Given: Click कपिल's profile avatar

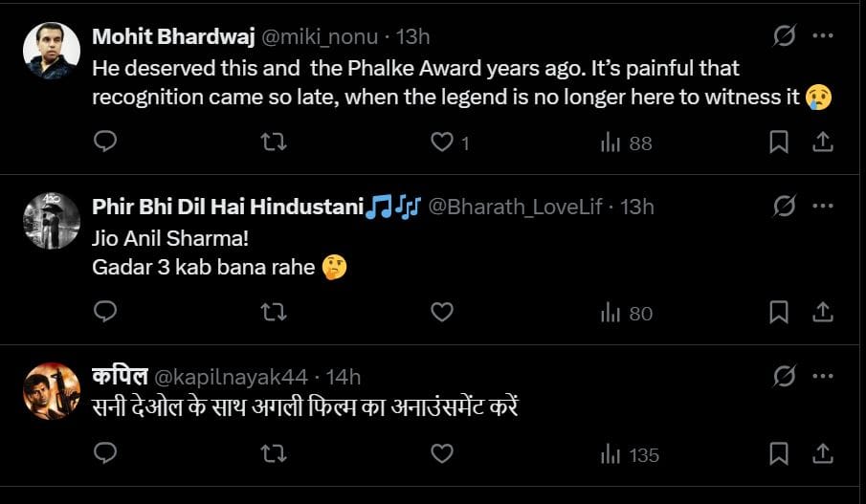Looking at the screenshot, I should (x=52, y=390).
